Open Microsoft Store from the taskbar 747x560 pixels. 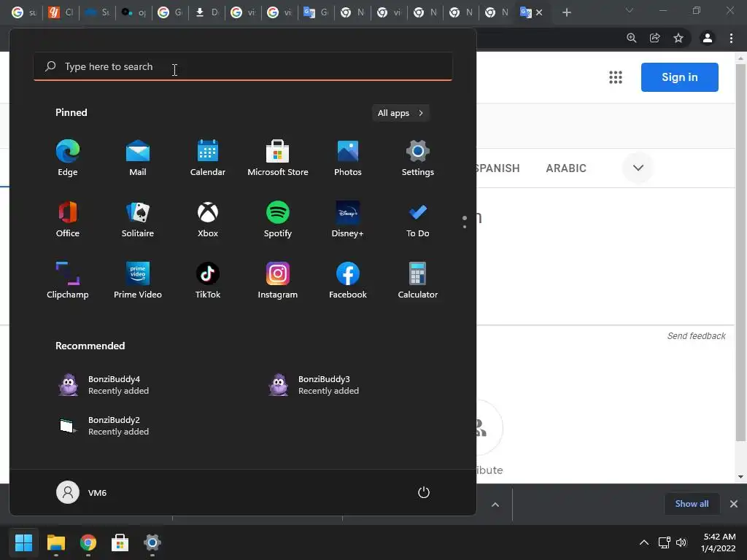(120, 542)
